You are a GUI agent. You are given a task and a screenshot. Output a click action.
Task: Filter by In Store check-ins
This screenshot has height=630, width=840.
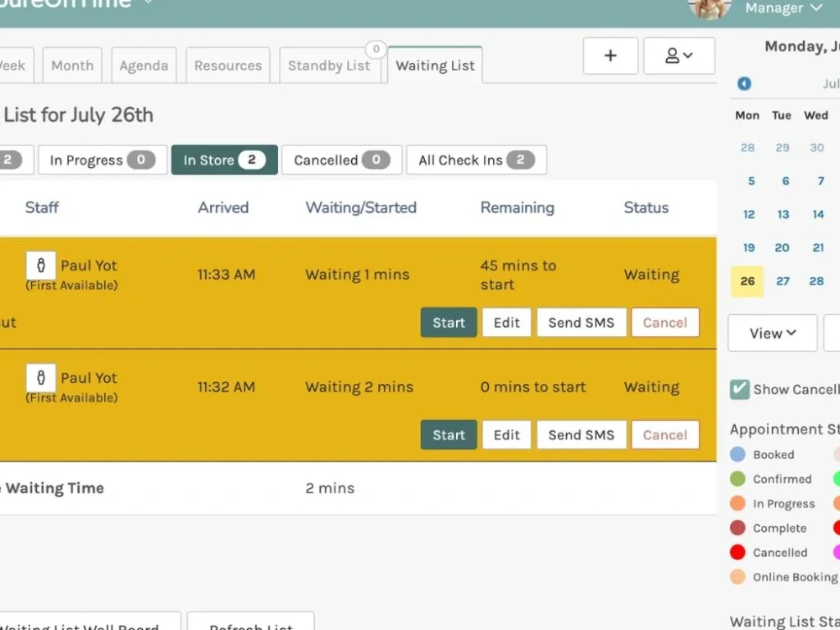click(x=224, y=160)
